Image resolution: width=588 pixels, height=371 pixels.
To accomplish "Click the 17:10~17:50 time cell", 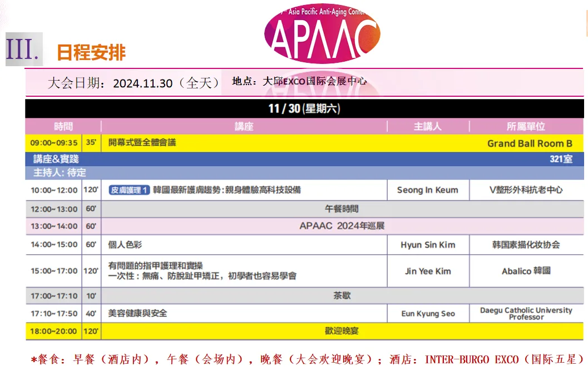I will [53, 314].
